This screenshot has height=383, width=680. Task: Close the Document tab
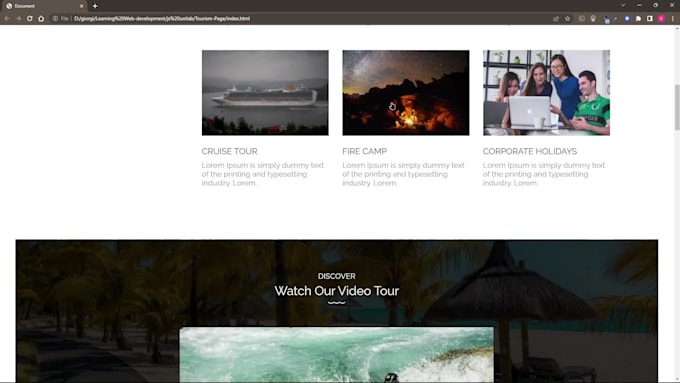point(81,6)
